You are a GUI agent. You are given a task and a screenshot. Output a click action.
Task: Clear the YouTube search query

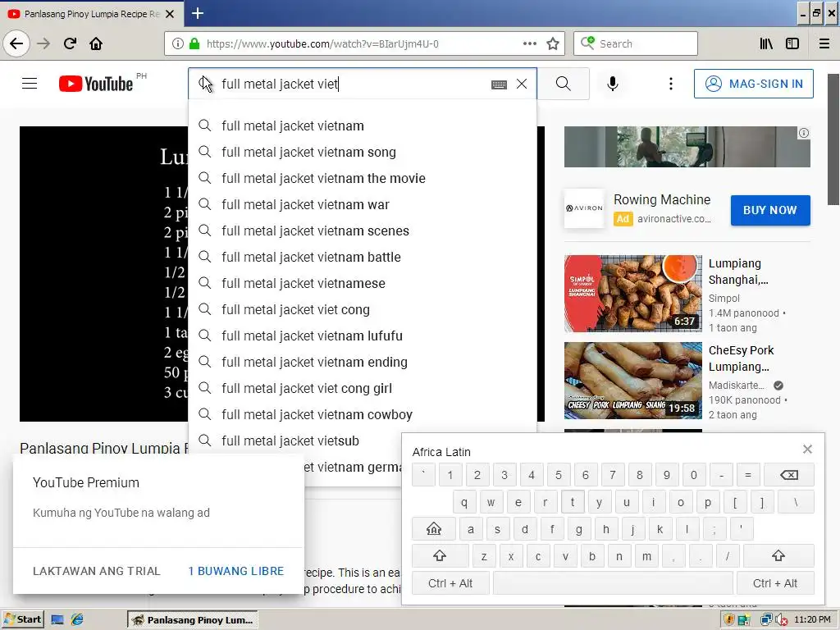(x=521, y=84)
